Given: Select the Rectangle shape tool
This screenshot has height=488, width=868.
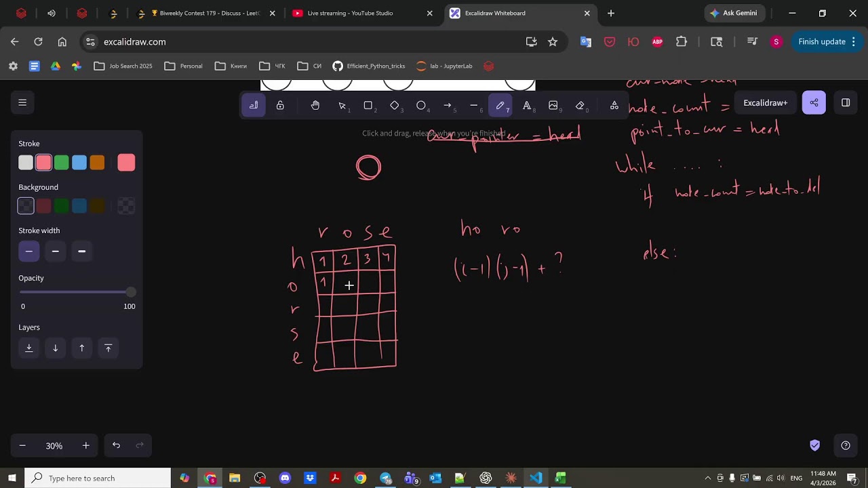Looking at the screenshot, I should click(368, 105).
